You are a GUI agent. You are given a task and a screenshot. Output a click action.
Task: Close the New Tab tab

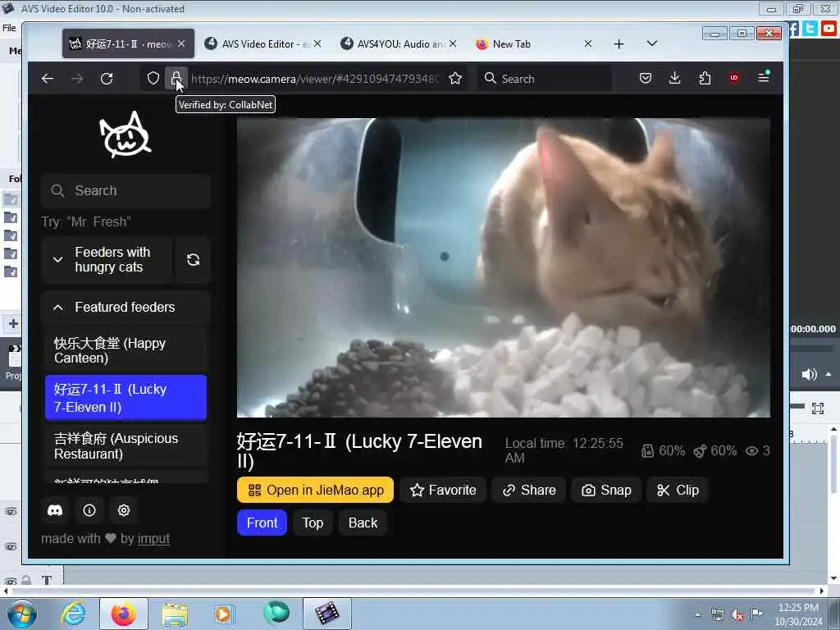coord(588,43)
